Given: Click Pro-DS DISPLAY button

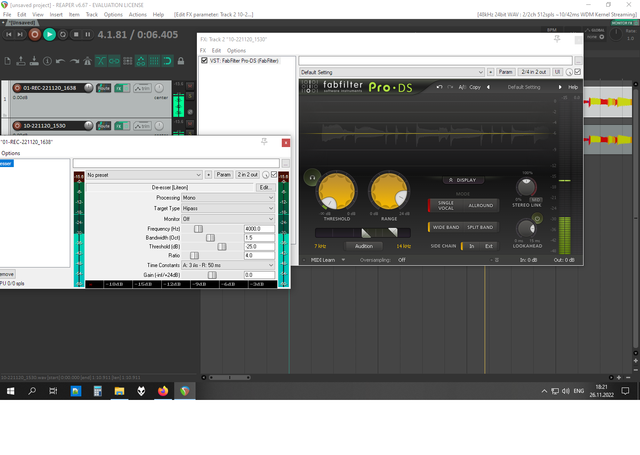Looking at the screenshot, I should (462, 180).
